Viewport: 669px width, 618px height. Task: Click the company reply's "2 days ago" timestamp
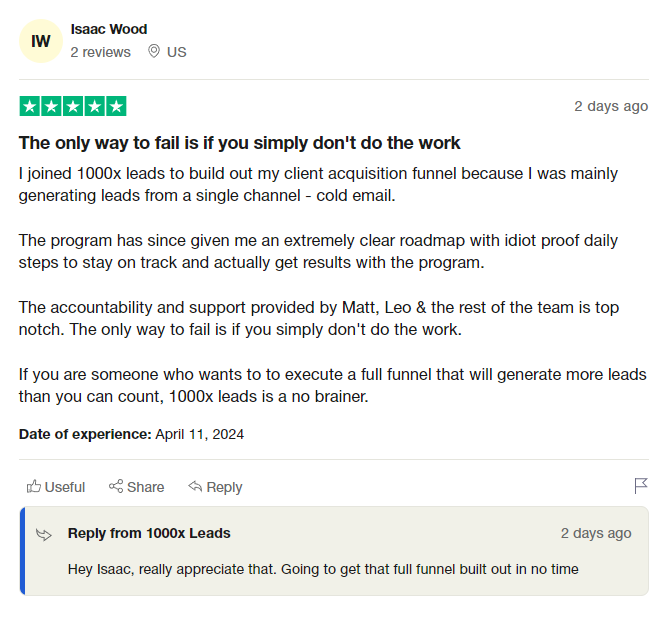click(x=596, y=533)
